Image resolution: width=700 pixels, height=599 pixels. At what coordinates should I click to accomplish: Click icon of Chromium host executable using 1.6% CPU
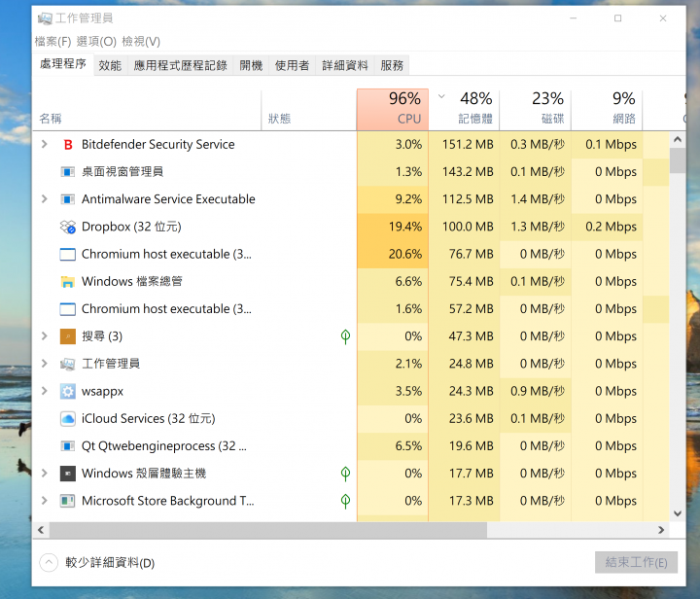pos(67,309)
